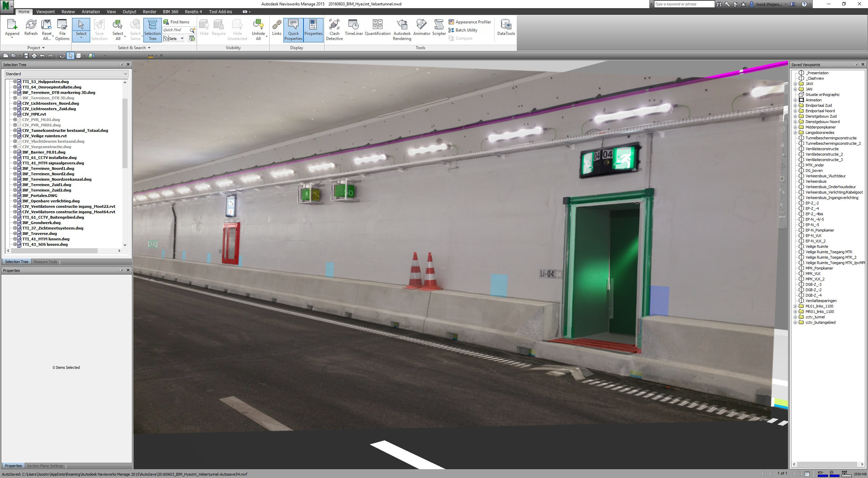Viewport: 868px width, 478px height.
Task: Toggle the Selection Tree panel button
Action: coord(153,30)
